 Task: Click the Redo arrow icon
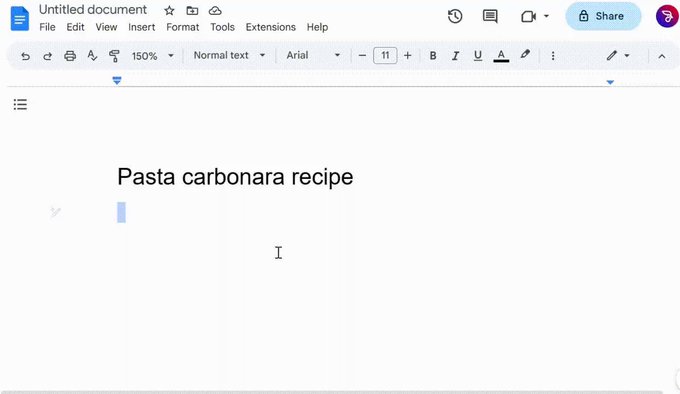pyautogui.click(x=47, y=56)
